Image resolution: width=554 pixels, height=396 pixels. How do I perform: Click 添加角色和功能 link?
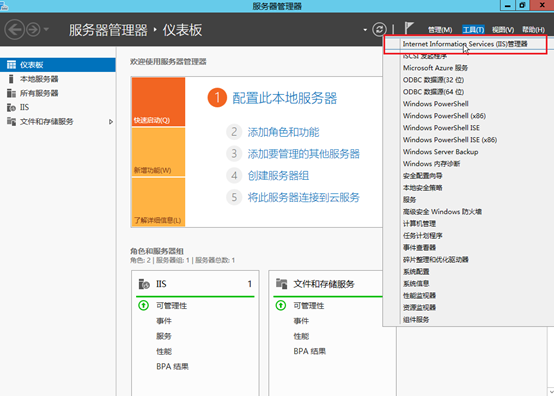coord(283,132)
